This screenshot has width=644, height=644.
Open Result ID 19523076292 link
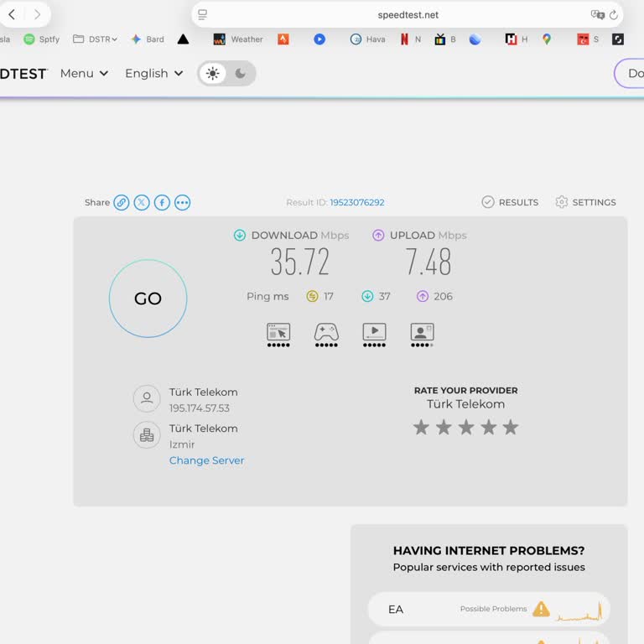click(x=357, y=202)
